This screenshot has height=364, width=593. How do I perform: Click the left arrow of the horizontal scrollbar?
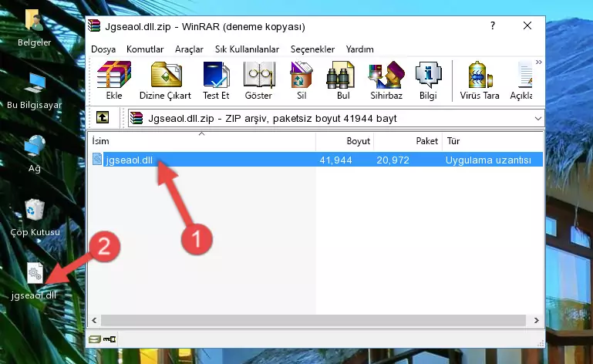94,321
